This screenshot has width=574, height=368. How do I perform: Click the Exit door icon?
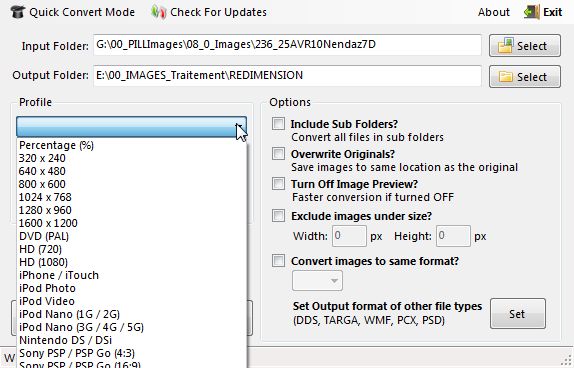[x=532, y=12]
